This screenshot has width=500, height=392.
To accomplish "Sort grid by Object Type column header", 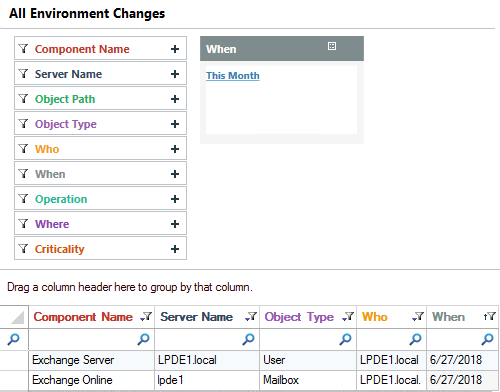I will click(299, 317).
